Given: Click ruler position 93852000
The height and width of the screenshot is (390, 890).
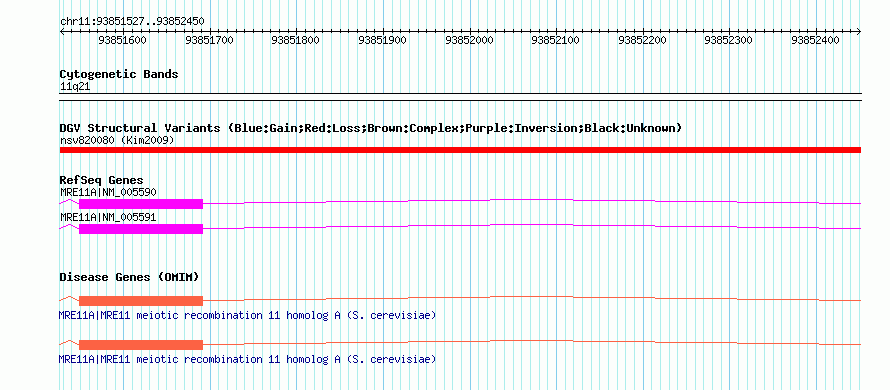Looking at the screenshot, I should click(x=469, y=40).
